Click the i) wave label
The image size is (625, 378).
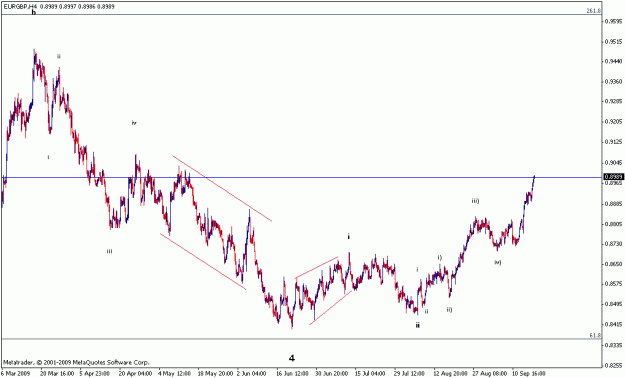(x=440, y=258)
